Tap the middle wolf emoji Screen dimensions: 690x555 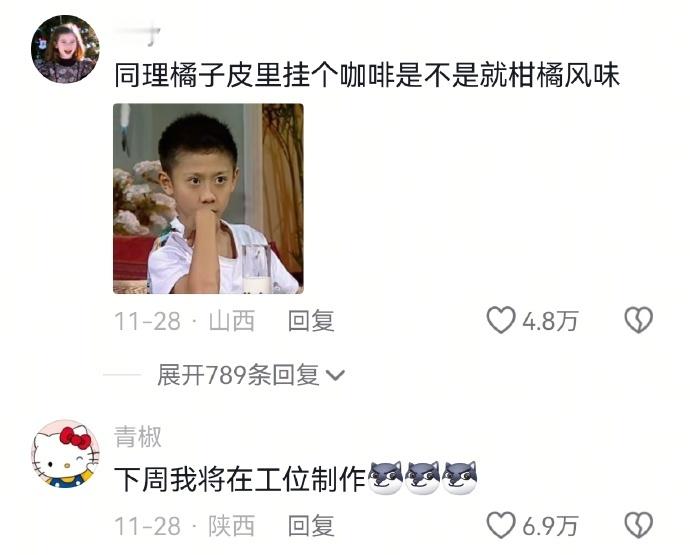(423, 478)
